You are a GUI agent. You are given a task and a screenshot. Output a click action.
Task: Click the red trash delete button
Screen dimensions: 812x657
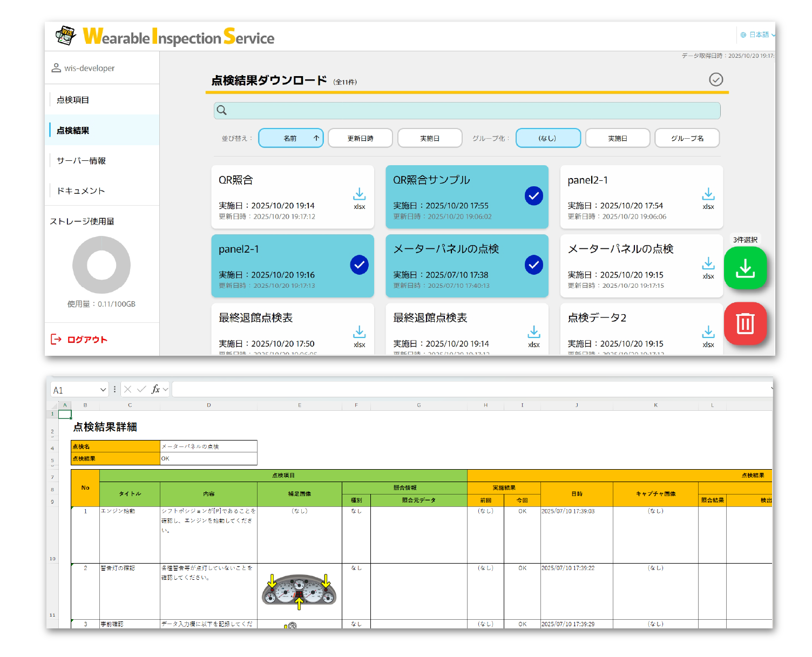coord(745,323)
